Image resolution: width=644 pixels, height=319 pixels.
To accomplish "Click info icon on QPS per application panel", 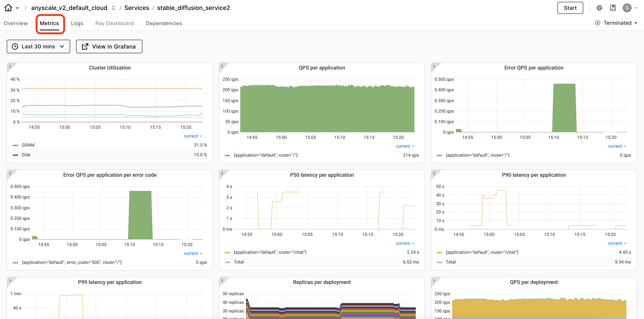I will tap(222, 66).
